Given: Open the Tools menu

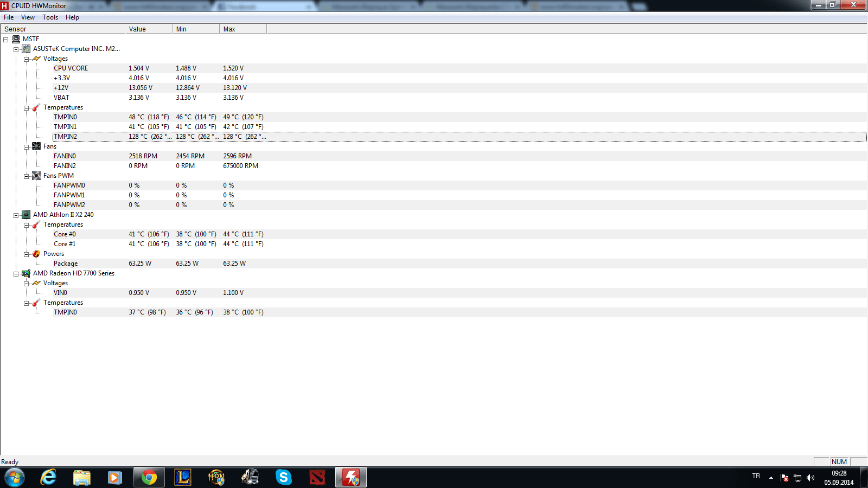Looking at the screenshot, I should coord(50,17).
